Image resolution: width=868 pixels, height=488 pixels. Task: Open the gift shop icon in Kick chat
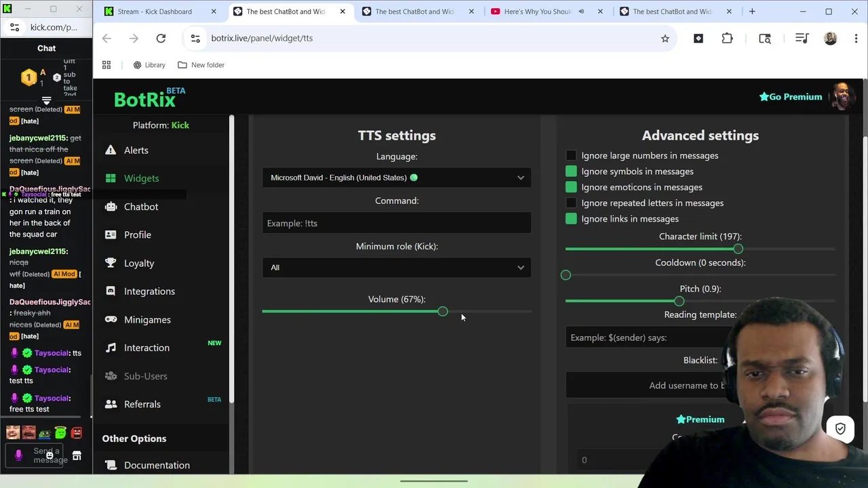pos(77,456)
